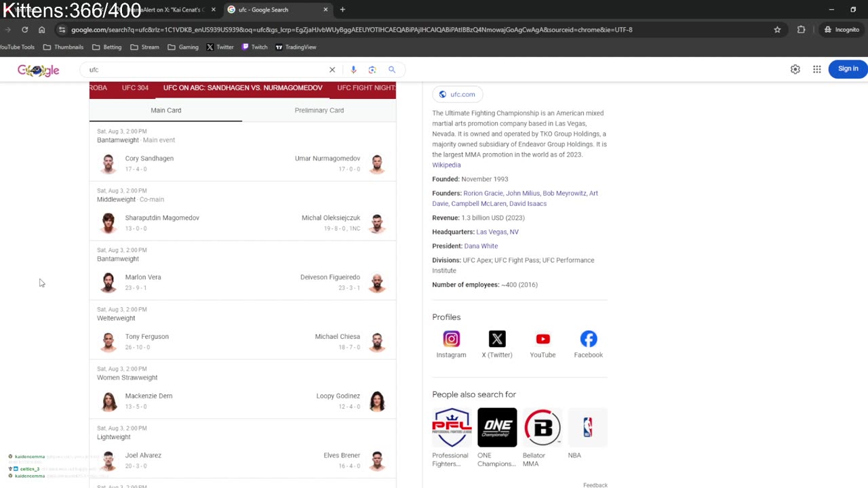Screen dimensions: 868x488
Task: Open Professional Fighters League related search
Action: point(451,437)
